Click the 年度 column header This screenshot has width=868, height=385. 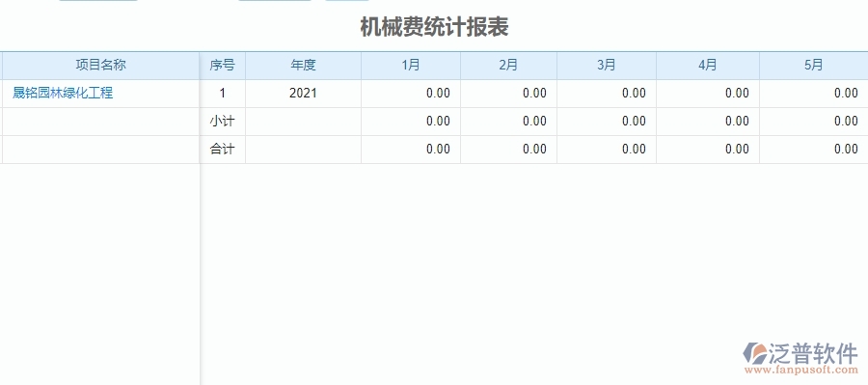point(304,66)
